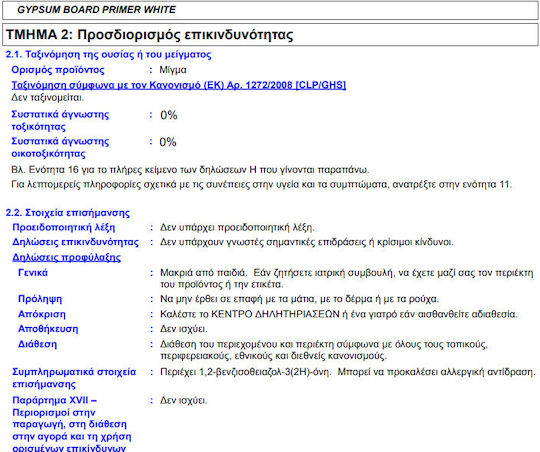The image size is (540, 452).
Task: Click the Δεν ταξινομείται text line
Action: click(x=48, y=97)
